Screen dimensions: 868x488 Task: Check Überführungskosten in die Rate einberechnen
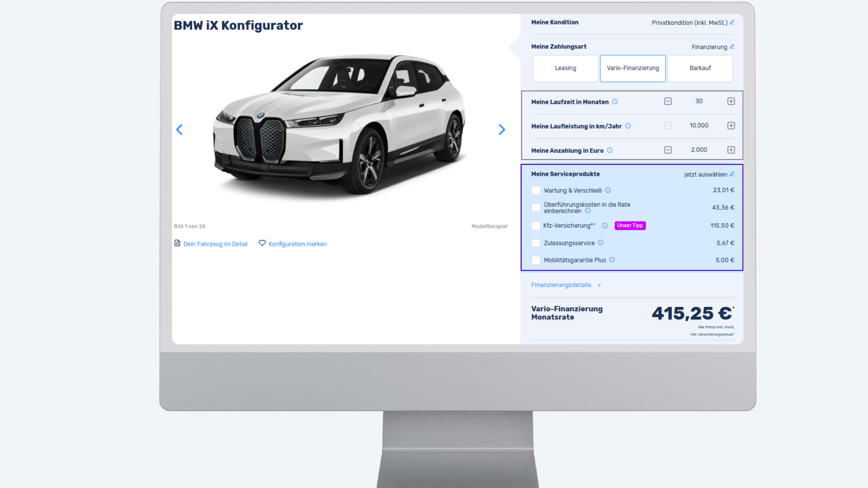coord(536,208)
